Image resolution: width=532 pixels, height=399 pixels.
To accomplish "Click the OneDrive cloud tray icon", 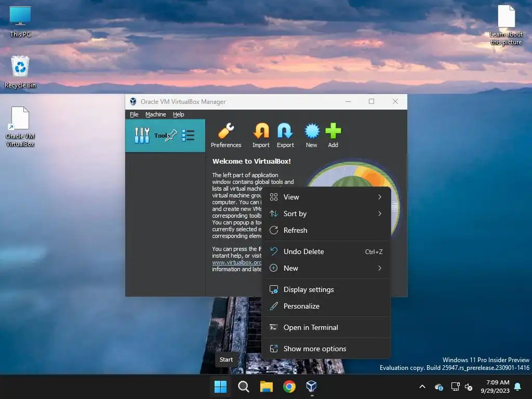I will pos(438,387).
